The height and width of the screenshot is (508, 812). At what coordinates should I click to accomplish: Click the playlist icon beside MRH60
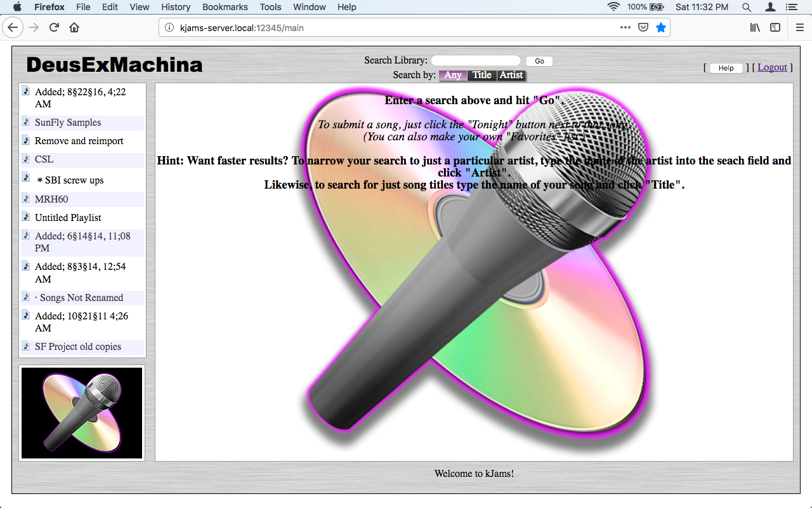[26, 199]
